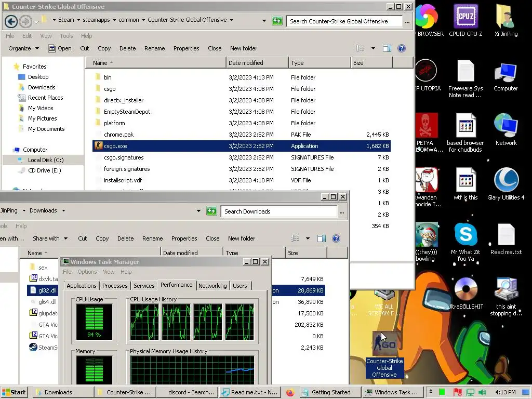The width and height of the screenshot is (532, 399).
Task: Expand Downloads breadcrumb arrow in Downloads window
Action: [x=63, y=211]
